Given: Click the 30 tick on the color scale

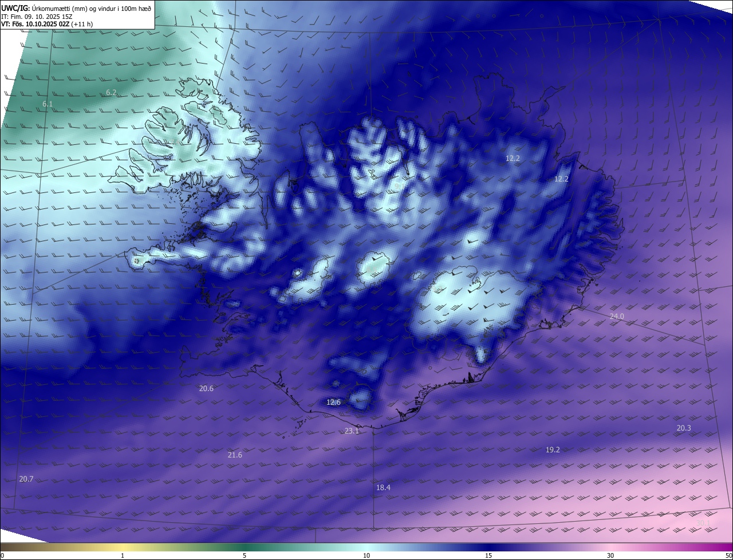Looking at the screenshot, I should pos(610,555).
